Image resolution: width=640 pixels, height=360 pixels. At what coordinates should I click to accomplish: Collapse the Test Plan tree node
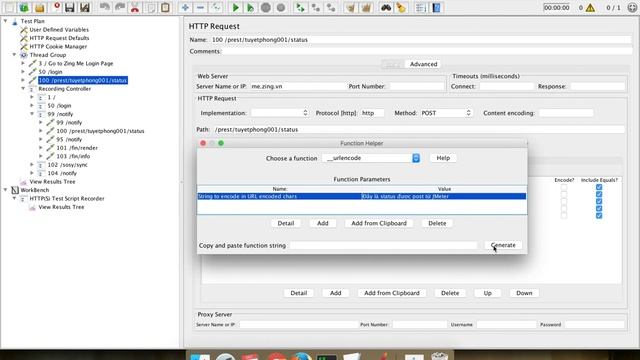[6, 20]
